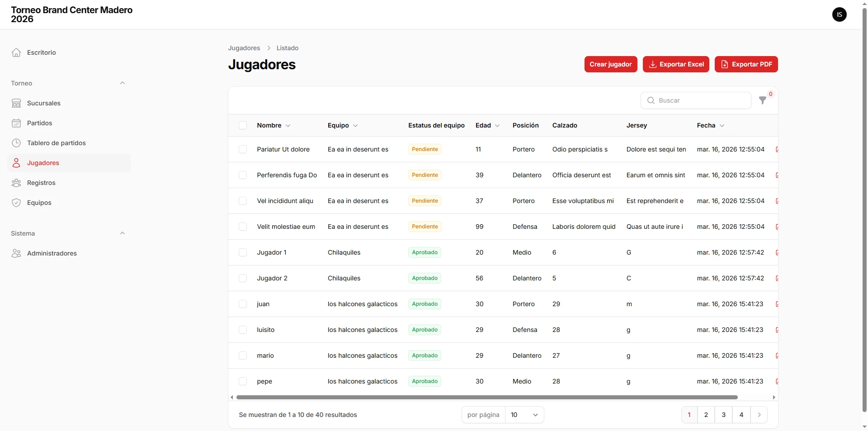The width and height of the screenshot is (868, 431).
Task: Open Jugadores in the sidebar
Action: coord(69,163)
